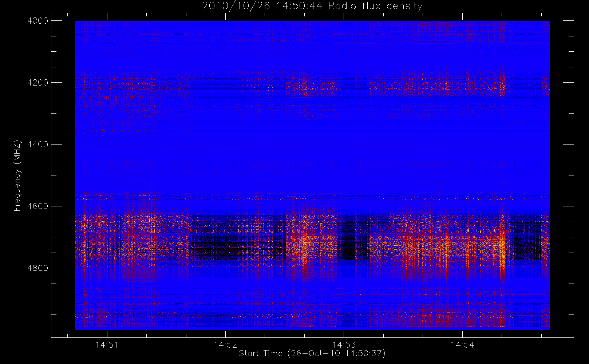The width and height of the screenshot is (589, 364).
Task: Select the 4400 frequency tick label
Action: pos(38,145)
